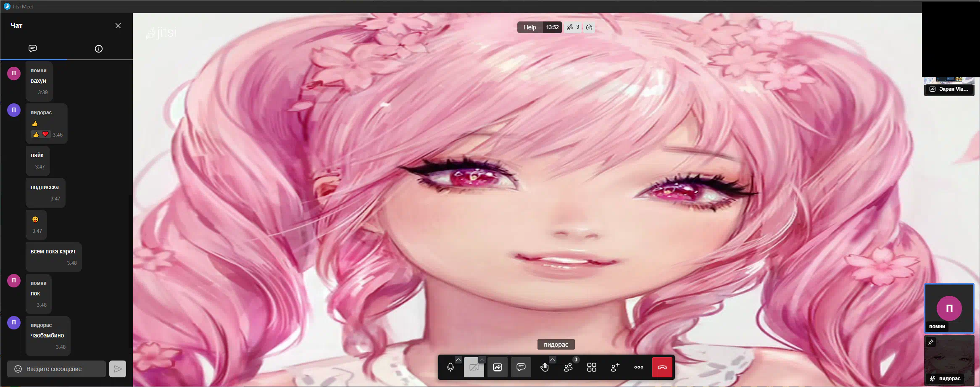This screenshot has height=387, width=980.
Task: Open participant count indicator at top
Action: click(x=573, y=27)
